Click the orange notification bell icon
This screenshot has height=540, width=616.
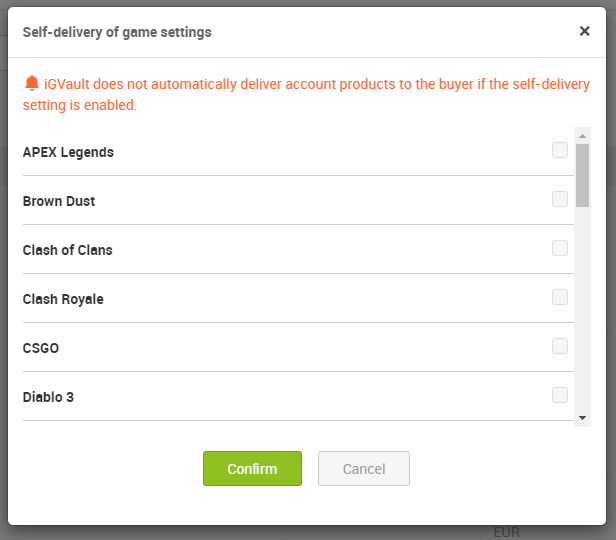tap(32, 84)
